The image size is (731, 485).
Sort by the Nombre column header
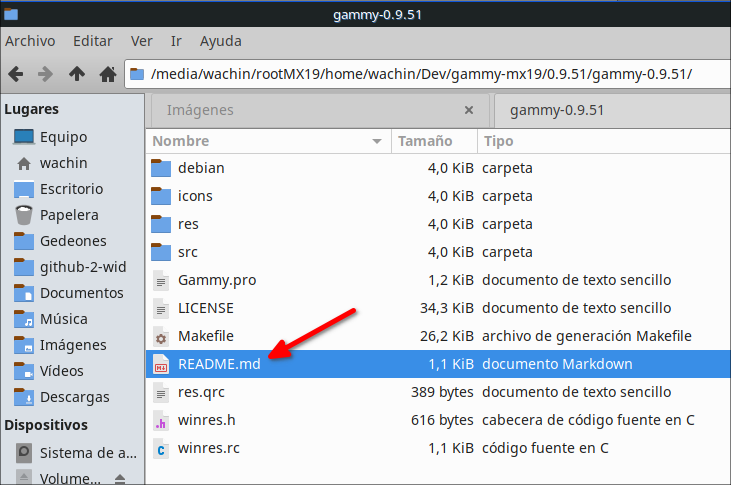(x=268, y=141)
